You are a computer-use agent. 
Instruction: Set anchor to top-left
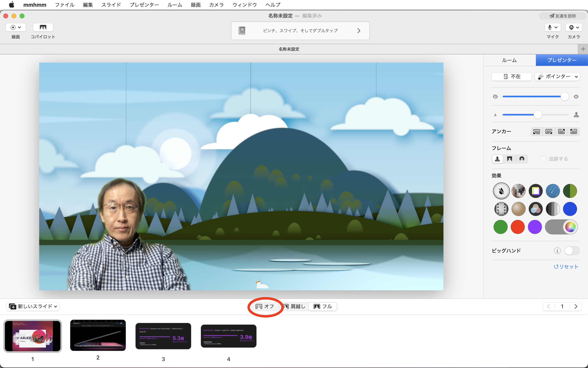pos(574,132)
